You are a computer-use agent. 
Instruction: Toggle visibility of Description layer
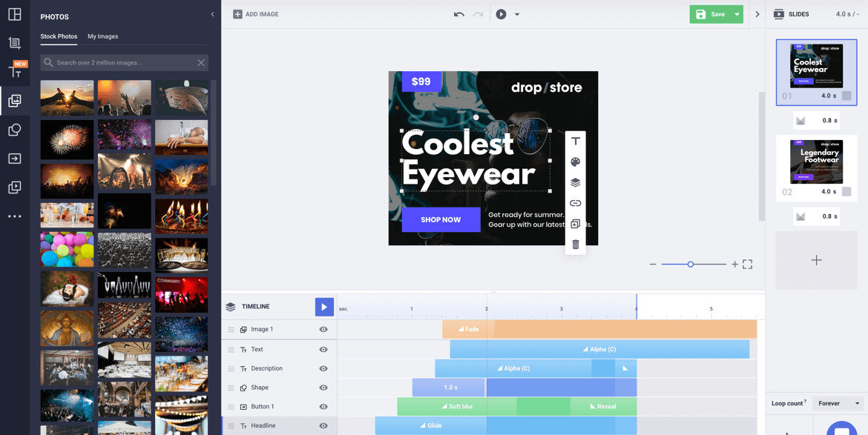(323, 368)
